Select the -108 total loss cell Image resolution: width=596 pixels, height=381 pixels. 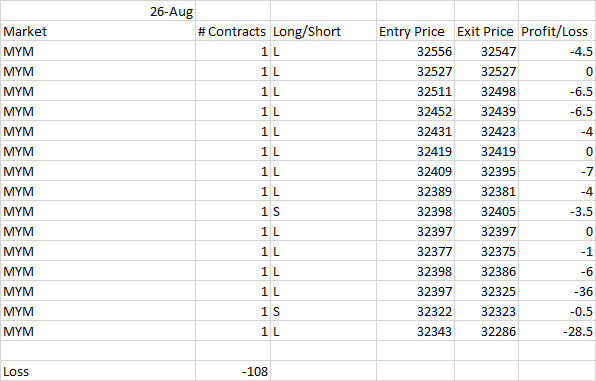[x=233, y=371]
